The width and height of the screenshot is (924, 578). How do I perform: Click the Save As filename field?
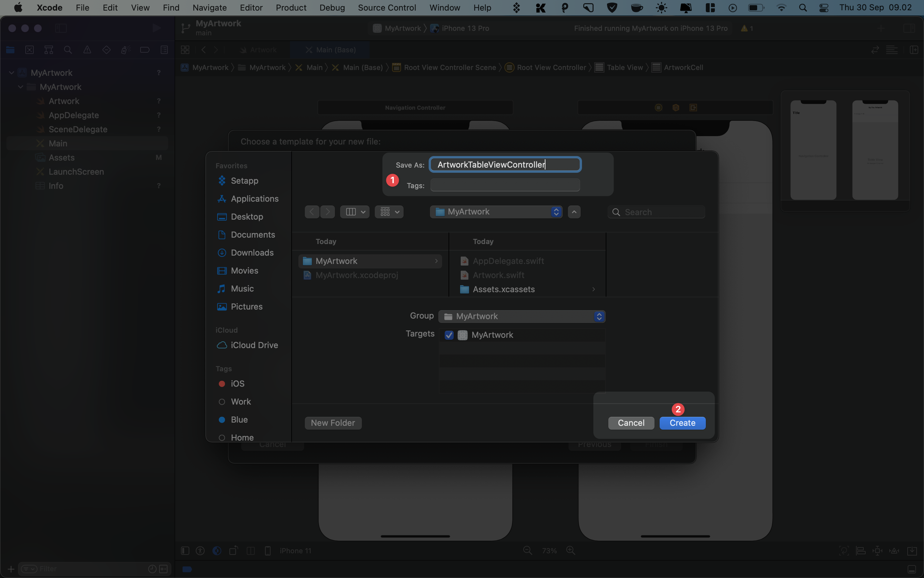505,164
